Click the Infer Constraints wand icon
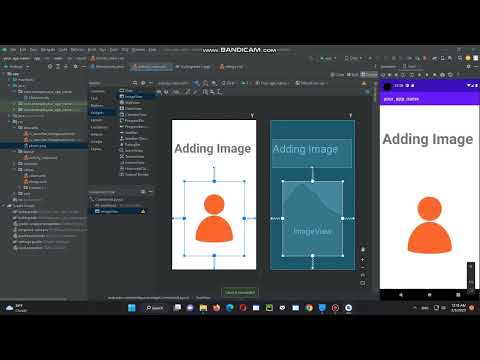The width and height of the screenshot is (480, 360). point(195,92)
